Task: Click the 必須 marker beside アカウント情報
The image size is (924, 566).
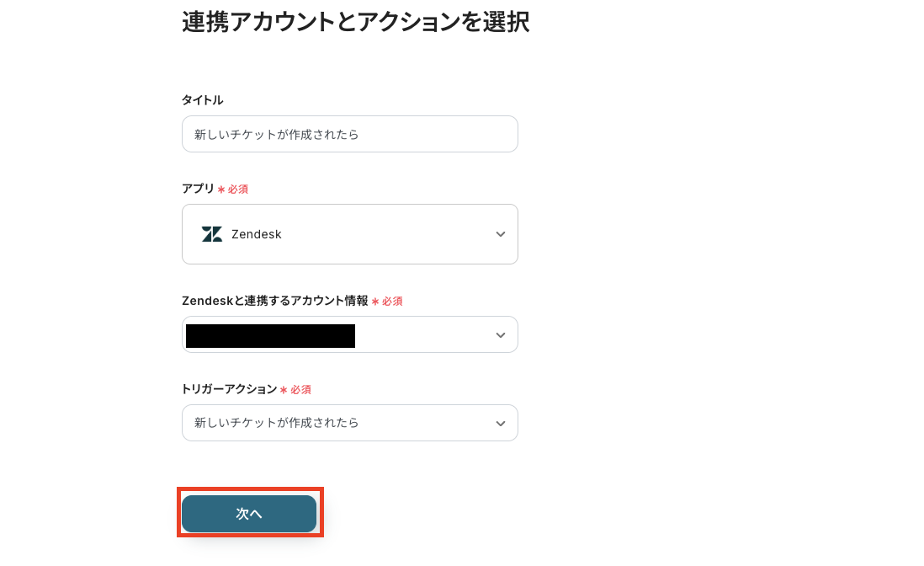Action: 391,302
